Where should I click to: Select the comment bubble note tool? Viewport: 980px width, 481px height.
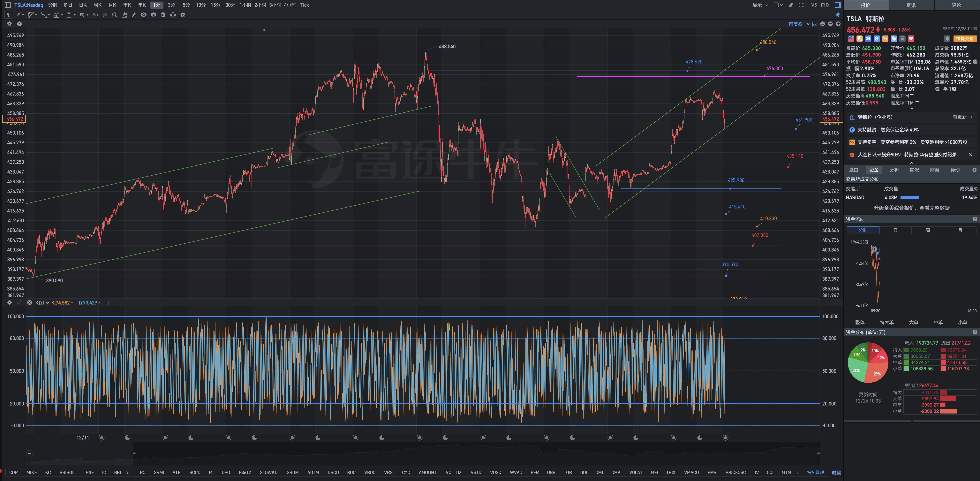pos(105,15)
